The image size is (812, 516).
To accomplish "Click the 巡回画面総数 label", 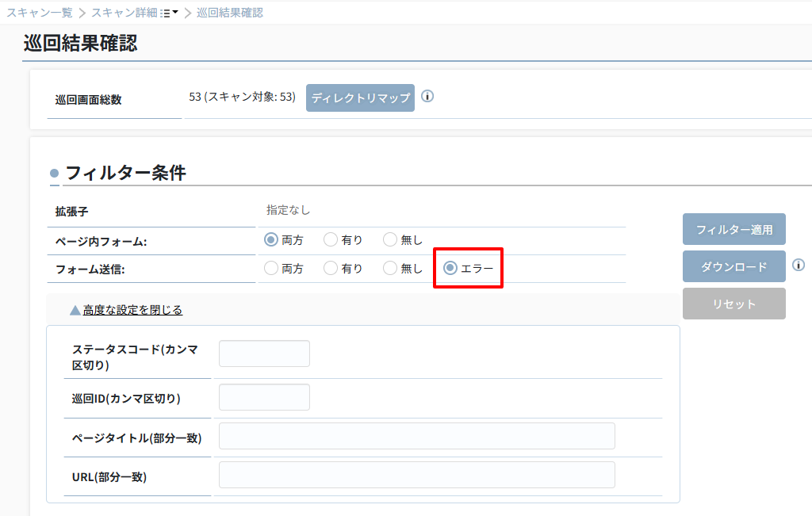I will (x=89, y=100).
